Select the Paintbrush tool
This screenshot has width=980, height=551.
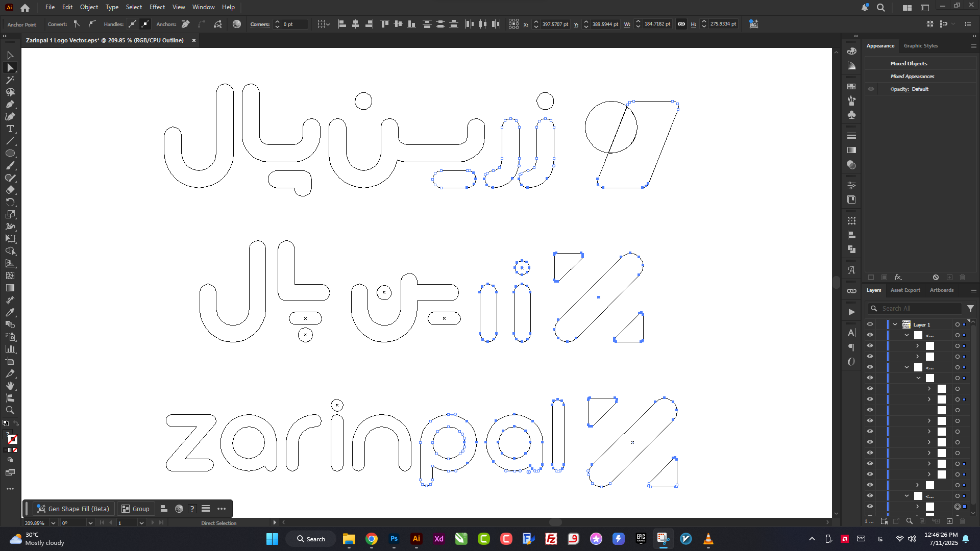[x=10, y=165]
